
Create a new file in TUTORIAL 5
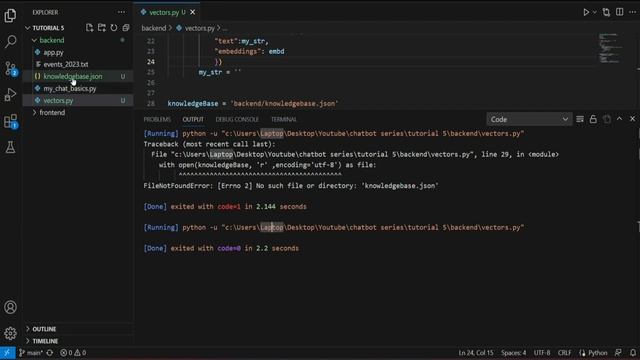pos(89,27)
